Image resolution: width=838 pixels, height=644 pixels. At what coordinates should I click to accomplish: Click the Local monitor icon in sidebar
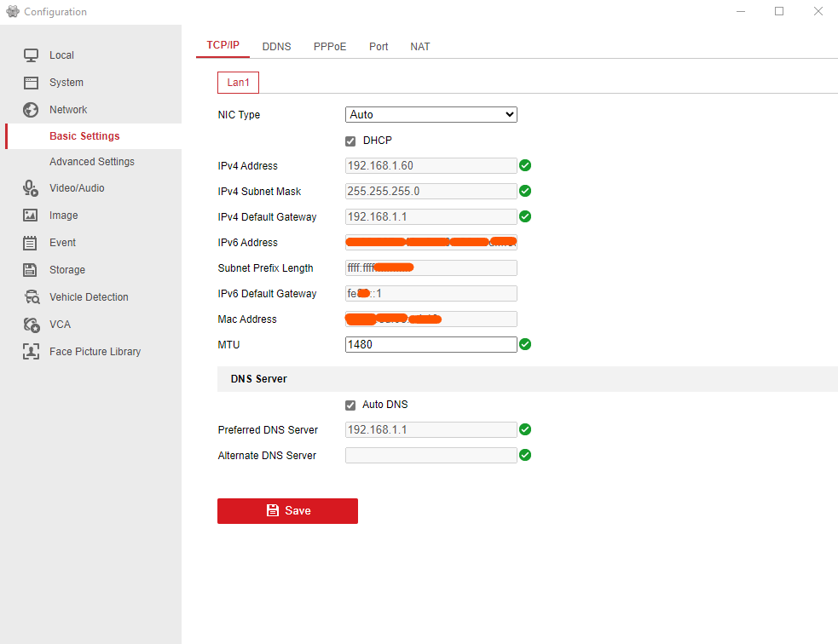pos(32,55)
